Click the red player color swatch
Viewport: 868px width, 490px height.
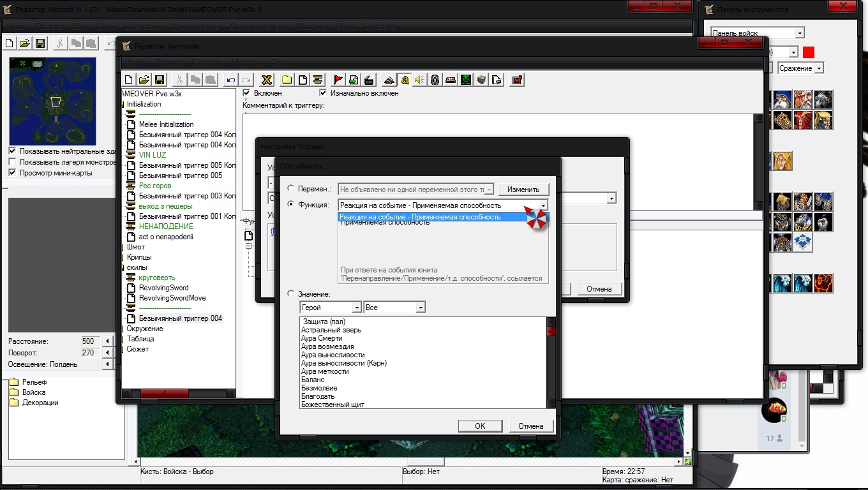coord(809,52)
